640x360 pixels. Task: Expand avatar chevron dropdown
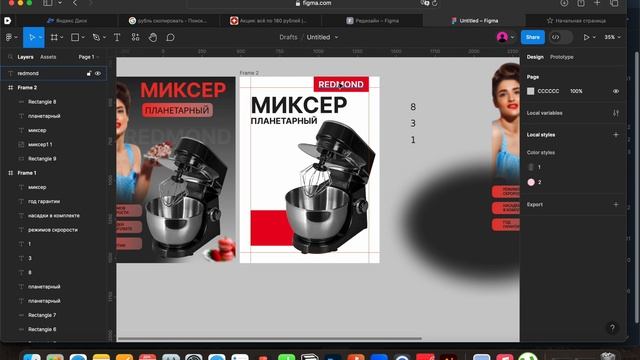[x=512, y=37]
